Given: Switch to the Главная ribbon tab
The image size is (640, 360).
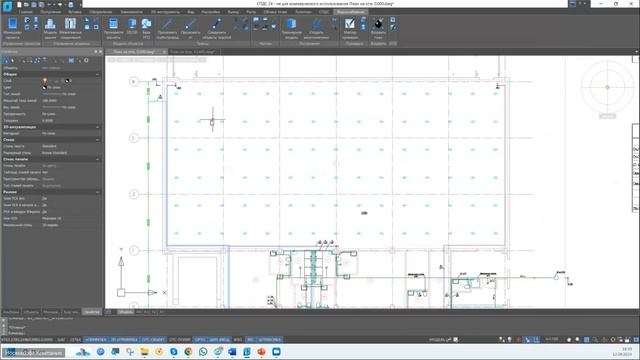Looking at the screenshot, I should click(25, 12).
